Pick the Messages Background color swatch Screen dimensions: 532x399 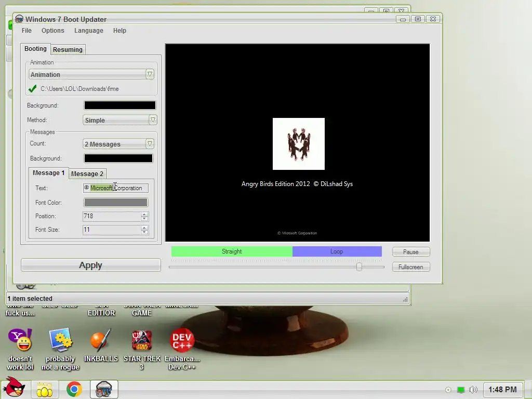click(118, 158)
